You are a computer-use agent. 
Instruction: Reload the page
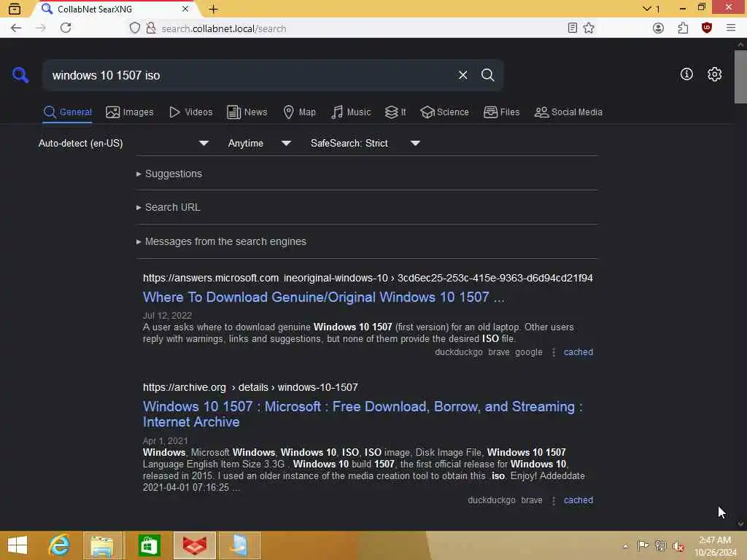click(x=66, y=28)
